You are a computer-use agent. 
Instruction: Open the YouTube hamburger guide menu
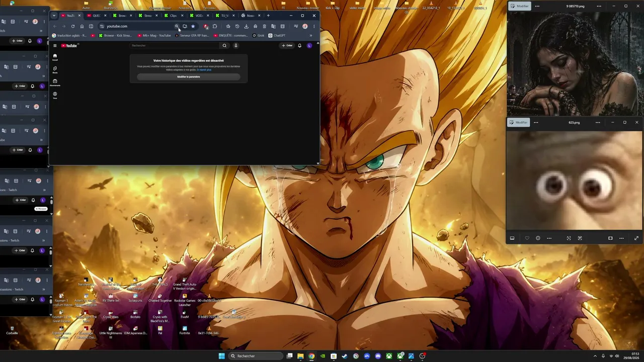pyautogui.click(x=55, y=46)
